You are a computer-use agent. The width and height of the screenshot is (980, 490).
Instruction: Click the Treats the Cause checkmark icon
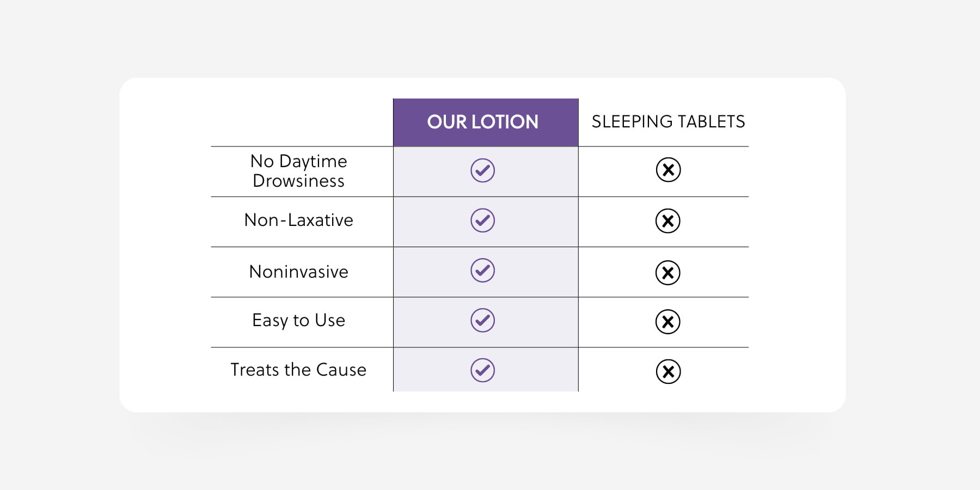(x=482, y=370)
